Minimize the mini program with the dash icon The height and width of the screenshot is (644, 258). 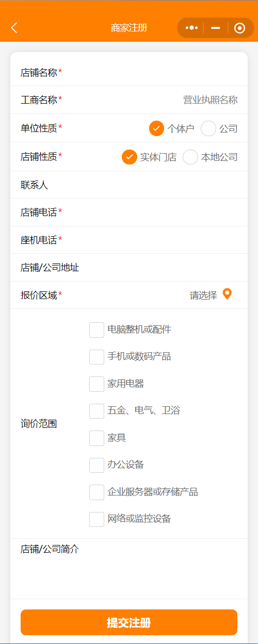coord(216,28)
